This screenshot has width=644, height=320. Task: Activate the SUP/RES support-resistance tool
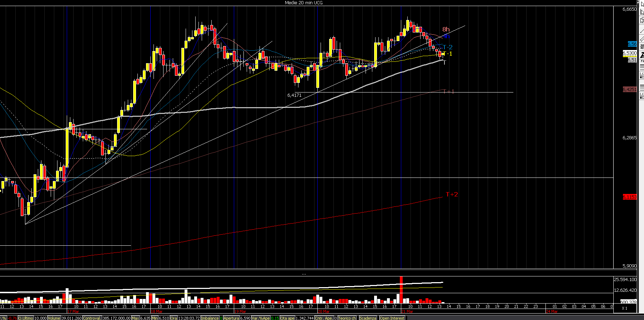642,47
